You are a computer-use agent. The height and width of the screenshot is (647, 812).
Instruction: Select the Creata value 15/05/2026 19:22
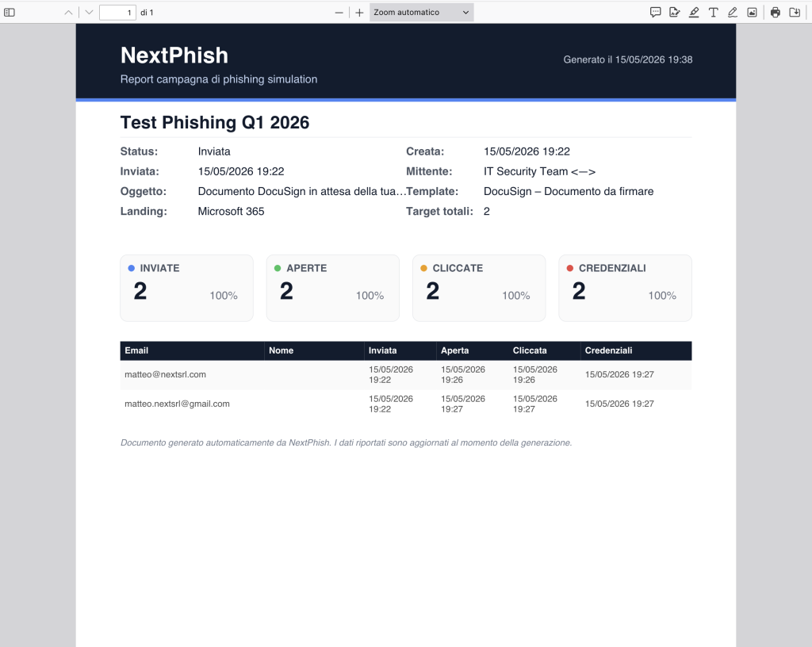[x=527, y=151]
